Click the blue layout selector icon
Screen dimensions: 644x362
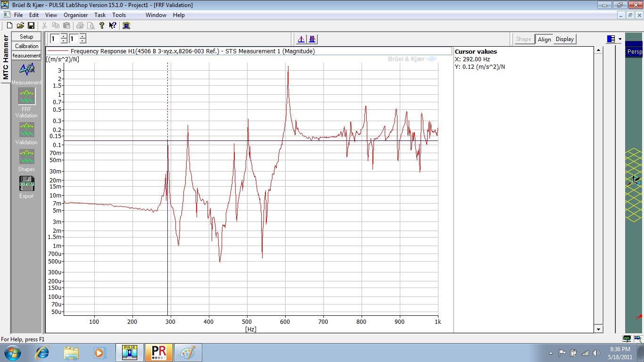pos(611,39)
